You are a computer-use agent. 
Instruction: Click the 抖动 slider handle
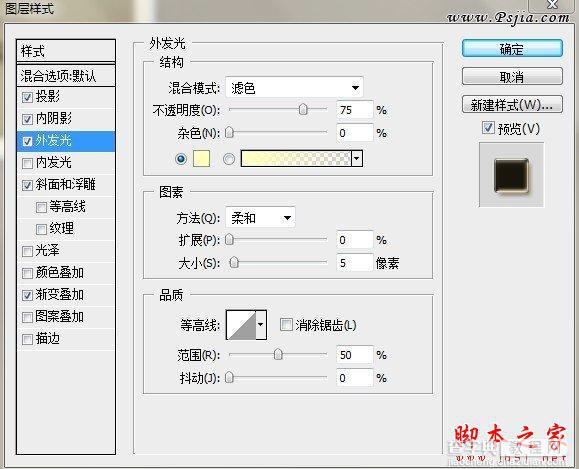229,377
